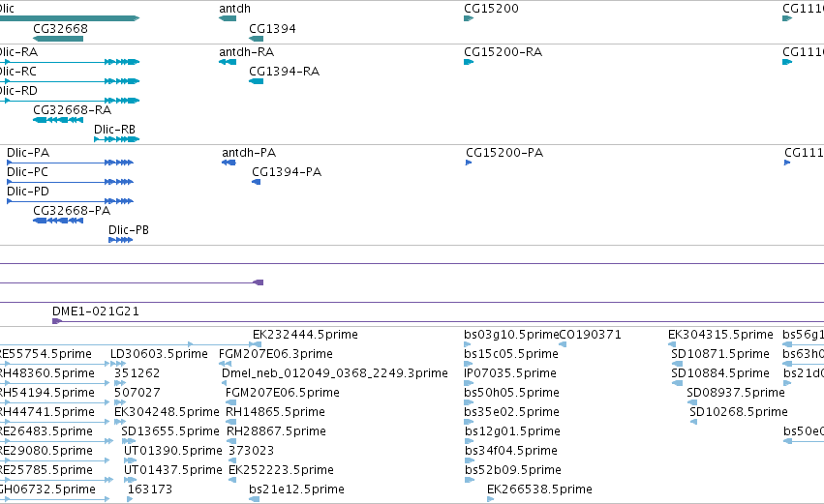Select the antdh-PA protein glyph
The height and width of the screenshot is (504, 824).
[x=229, y=163]
